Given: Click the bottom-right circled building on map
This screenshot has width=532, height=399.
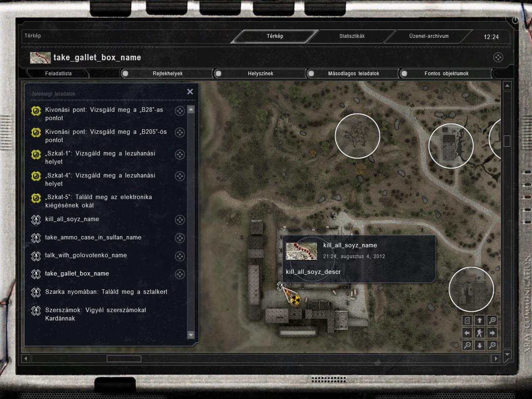Looking at the screenshot, I should 471,290.
